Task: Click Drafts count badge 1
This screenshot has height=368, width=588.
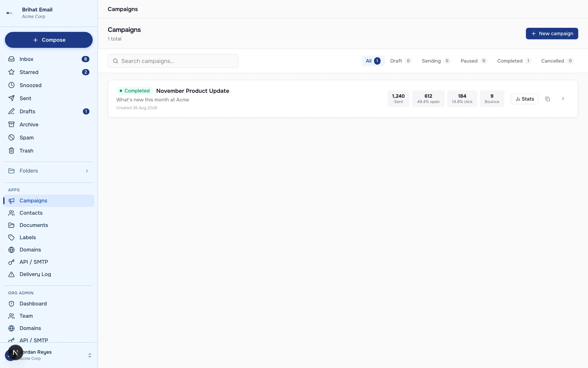Action: (x=86, y=111)
